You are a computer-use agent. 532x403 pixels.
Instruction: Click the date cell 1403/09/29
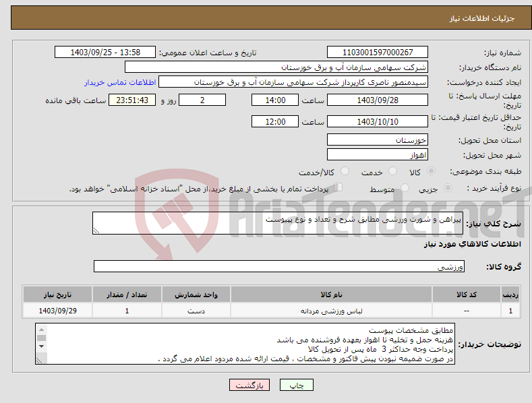[x=58, y=311]
